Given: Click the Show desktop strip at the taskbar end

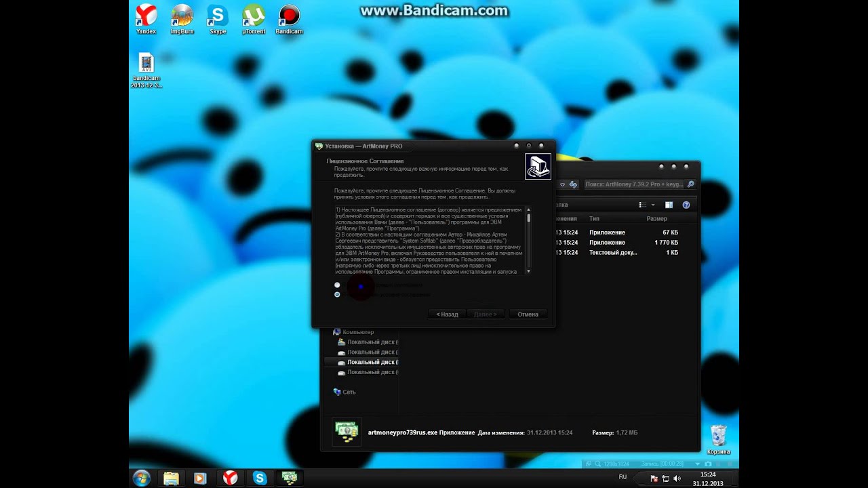Looking at the screenshot, I should (736, 479).
